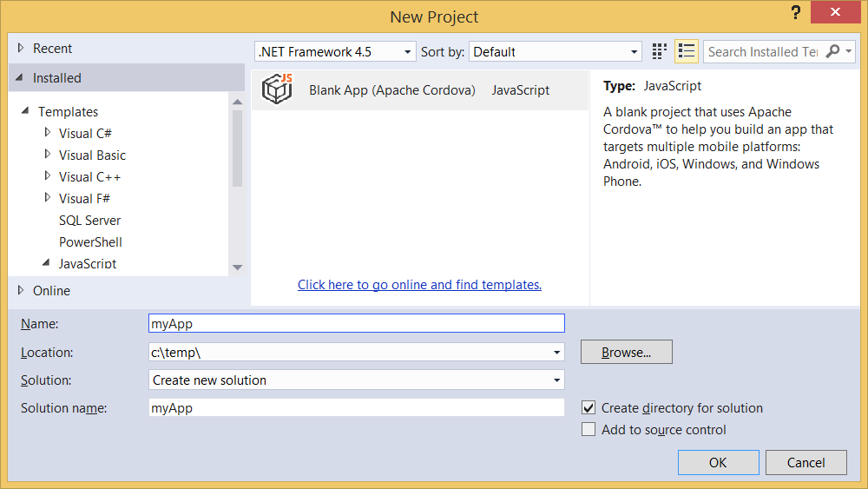Open the Sort by Default dropdown

tap(556, 51)
